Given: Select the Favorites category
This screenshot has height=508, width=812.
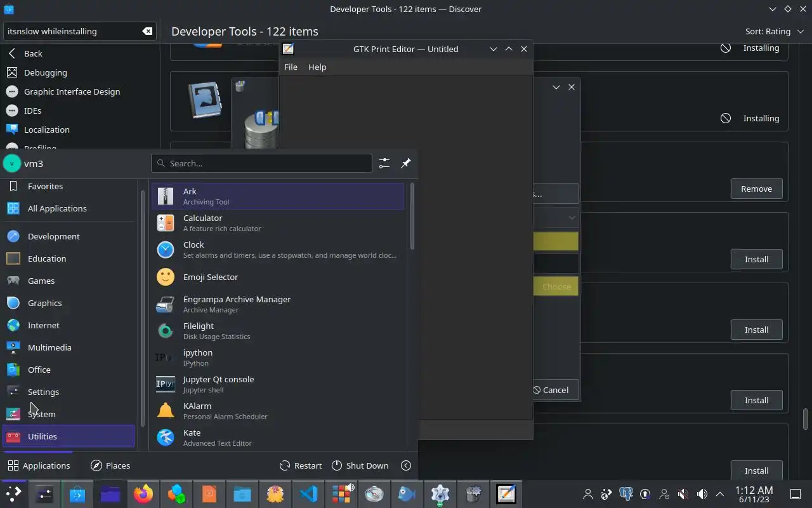Looking at the screenshot, I should 69,186.
